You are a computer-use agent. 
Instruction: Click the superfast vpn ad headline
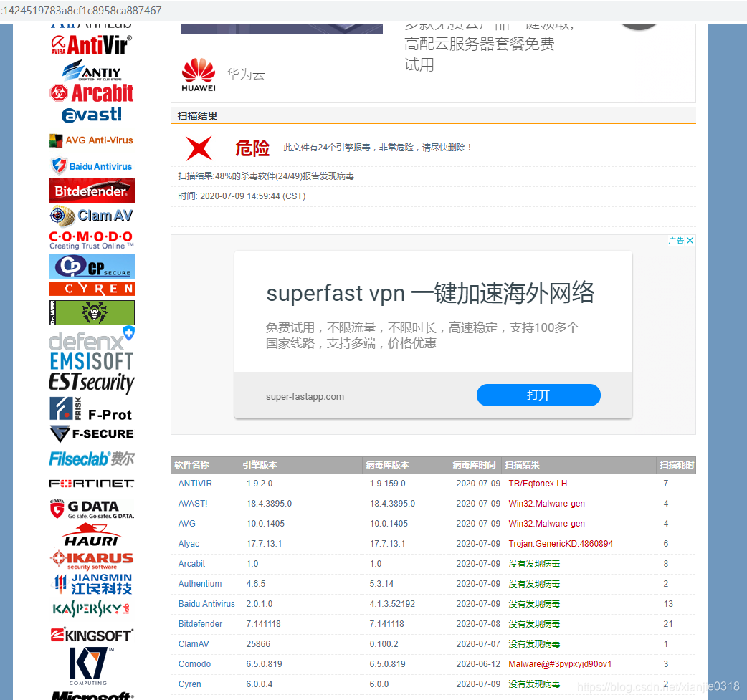430,293
